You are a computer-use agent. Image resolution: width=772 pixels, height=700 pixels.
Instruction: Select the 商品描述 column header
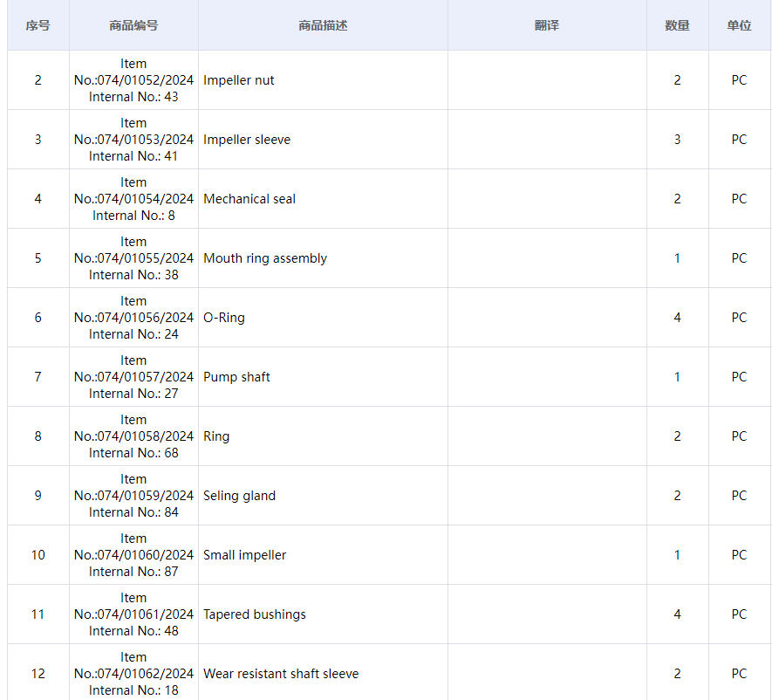click(323, 25)
